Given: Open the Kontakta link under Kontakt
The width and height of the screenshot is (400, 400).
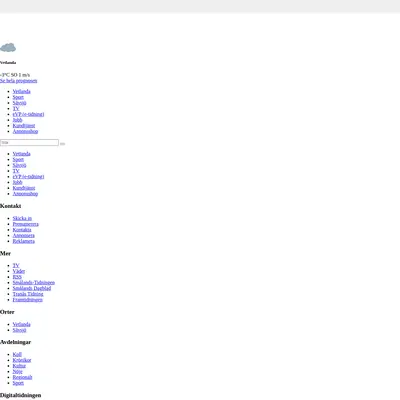Looking at the screenshot, I should click(22, 230).
